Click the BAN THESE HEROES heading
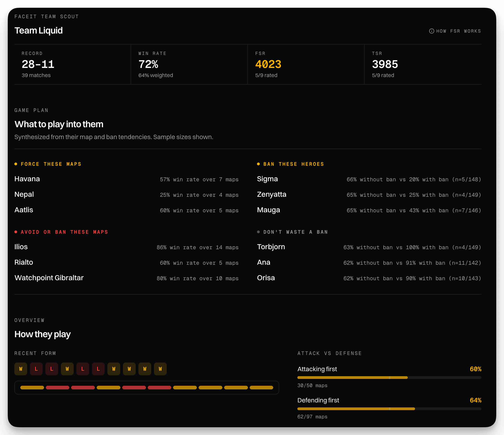 pos(294,164)
